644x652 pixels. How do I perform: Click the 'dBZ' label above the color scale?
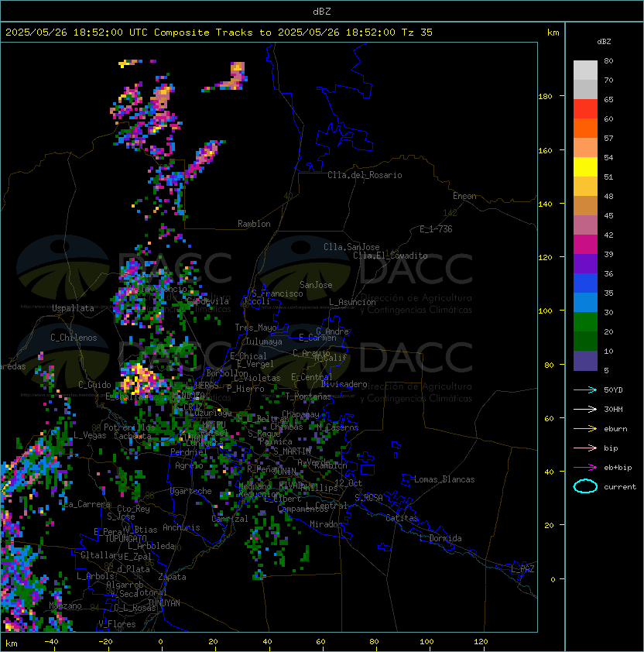(x=604, y=42)
